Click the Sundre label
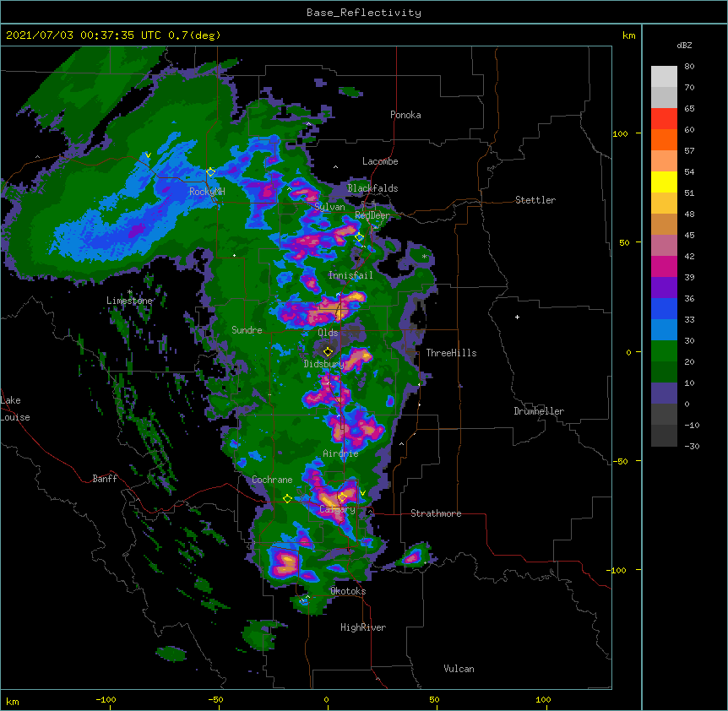 (247, 330)
